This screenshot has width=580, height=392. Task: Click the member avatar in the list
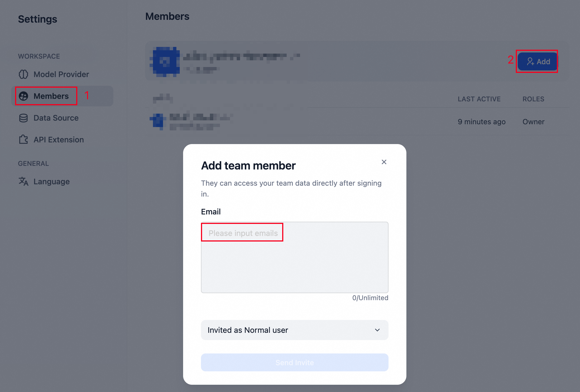coord(158,121)
